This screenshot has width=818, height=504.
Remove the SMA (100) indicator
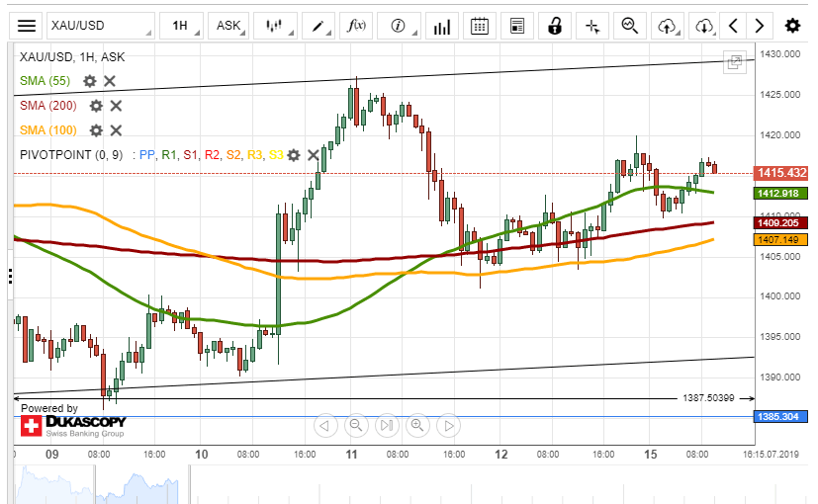(x=116, y=130)
